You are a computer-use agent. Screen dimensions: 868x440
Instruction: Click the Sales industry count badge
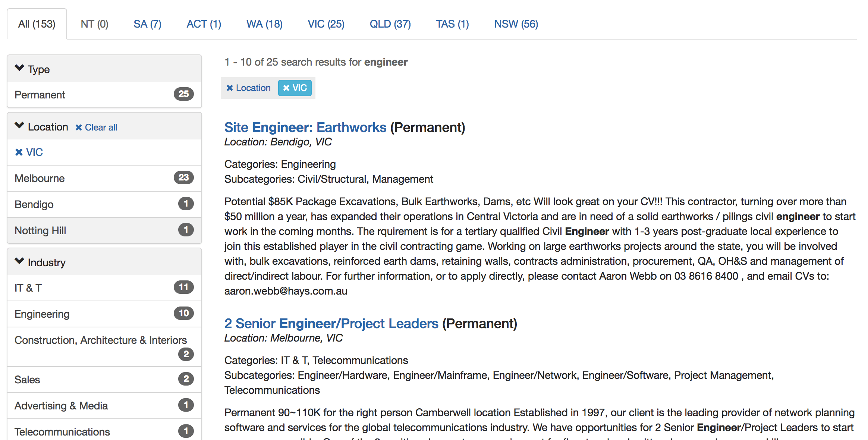point(186,379)
